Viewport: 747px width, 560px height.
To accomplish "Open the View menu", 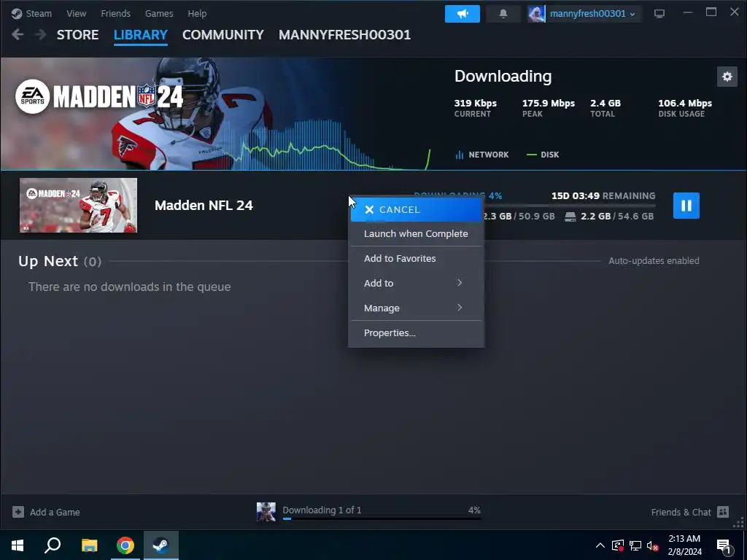I will click(76, 13).
